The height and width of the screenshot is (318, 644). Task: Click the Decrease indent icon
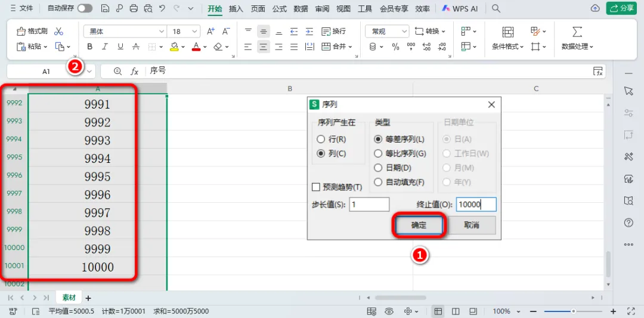point(293,31)
